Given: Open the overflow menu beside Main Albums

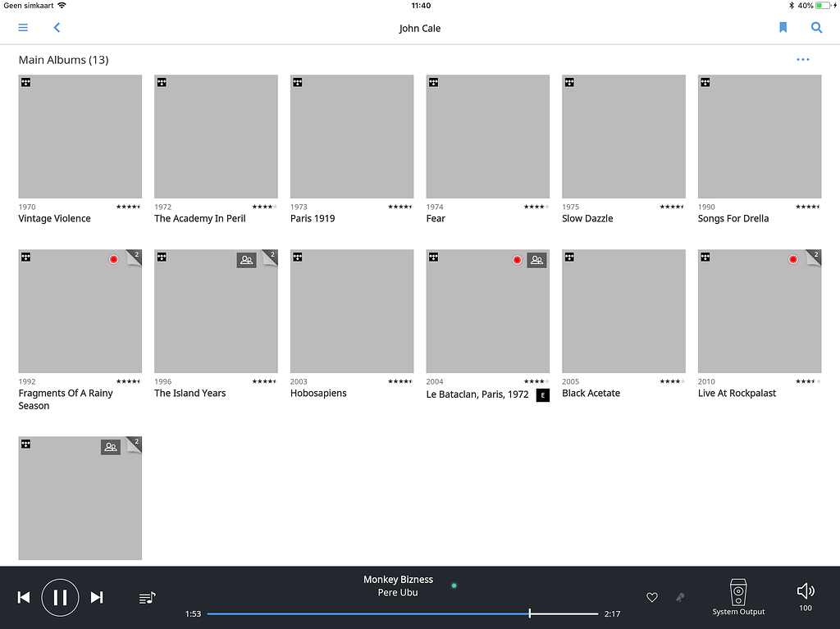Looking at the screenshot, I should click(x=803, y=59).
